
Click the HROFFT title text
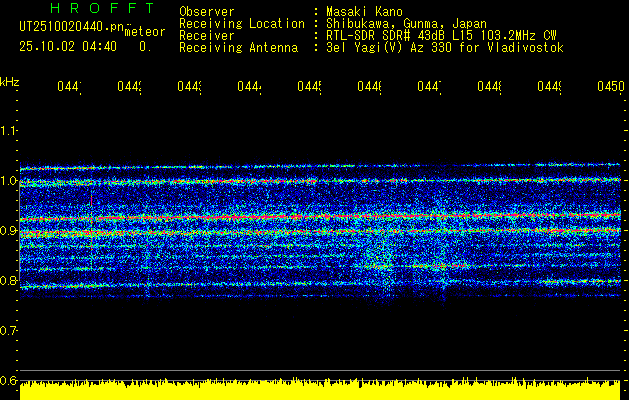pos(102,8)
